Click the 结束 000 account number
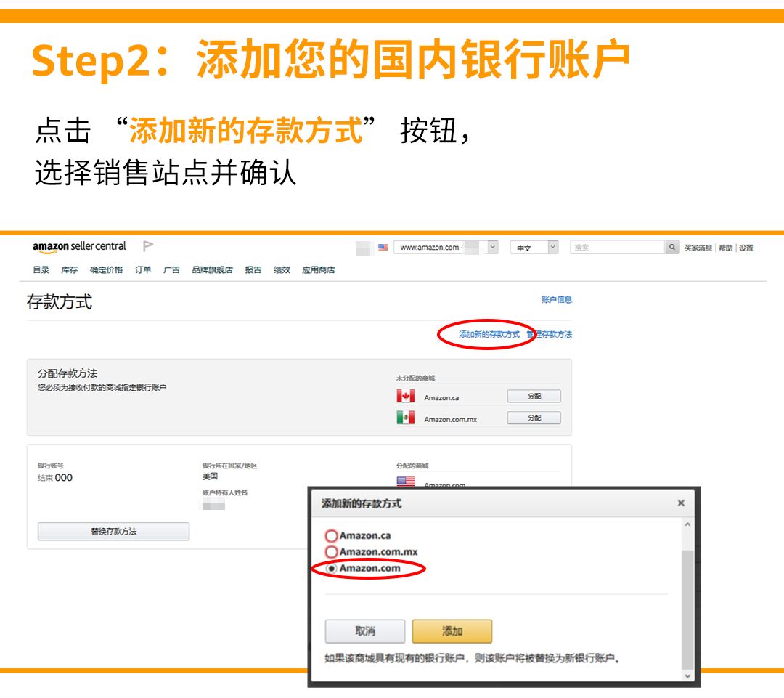 point(55,478)
